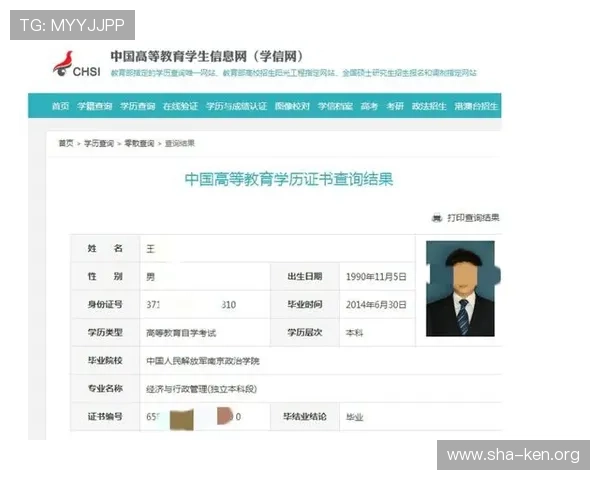600x480 pixels.
Task: Click the 姓名 label cell
Action: coord(105,248)
